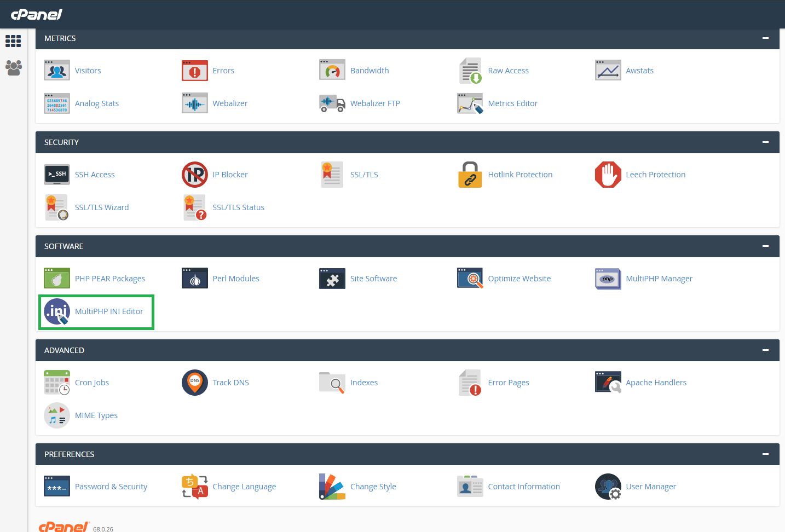This screenshot has width=785, height=532.
Task: Open the sidebar user management people icon
Action: click(x=13, y=68)
